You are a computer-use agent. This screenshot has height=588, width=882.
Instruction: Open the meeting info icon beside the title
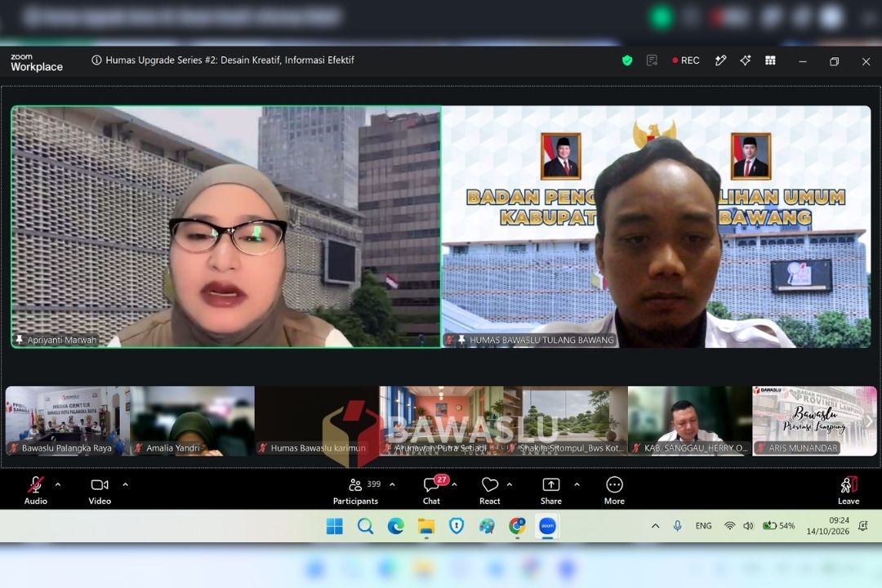(96, 60)
